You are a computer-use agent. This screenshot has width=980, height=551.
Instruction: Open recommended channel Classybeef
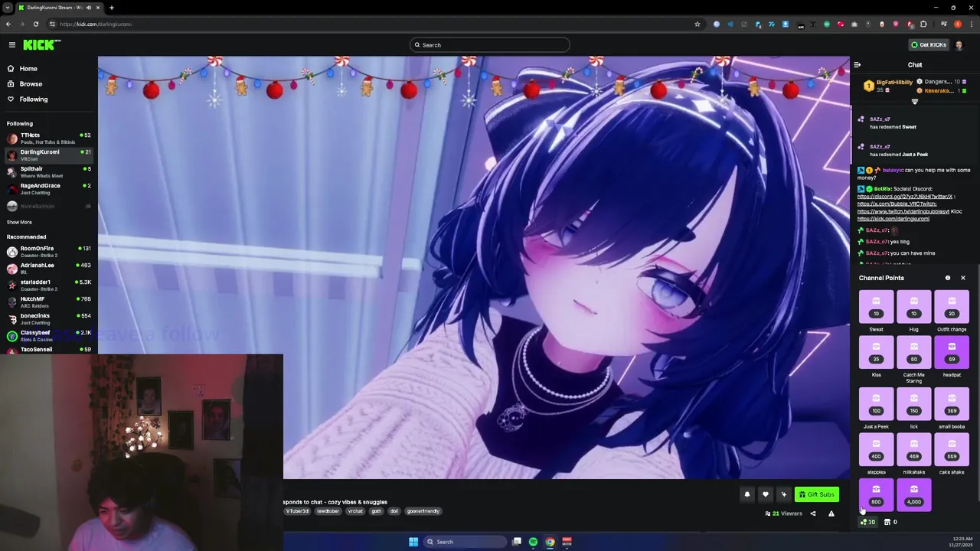pos(48,336)
